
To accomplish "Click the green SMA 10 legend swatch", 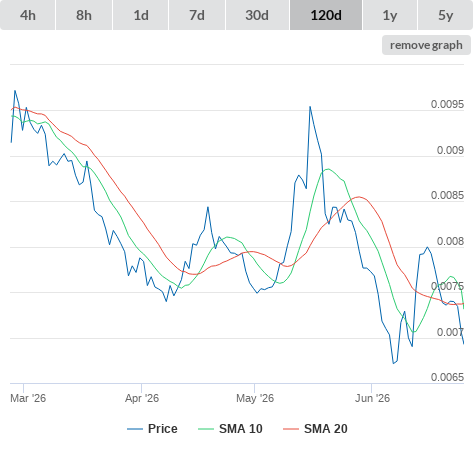I will pyautogui.click(x=206, y=429).
